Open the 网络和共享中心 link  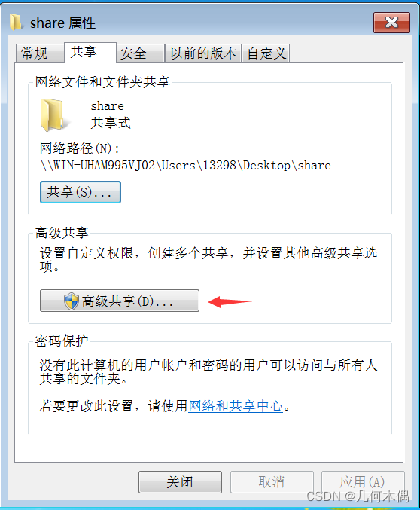236,406
